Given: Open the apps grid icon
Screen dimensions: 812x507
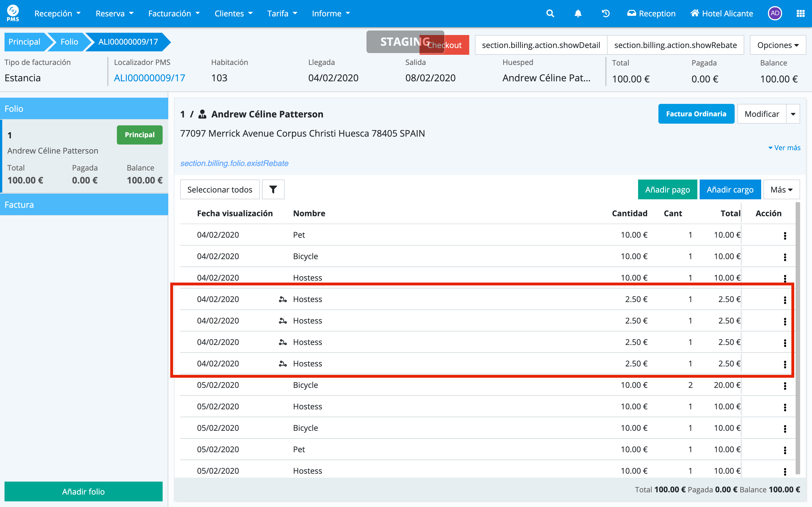Looking at the screenshot, I should point(800,14).
